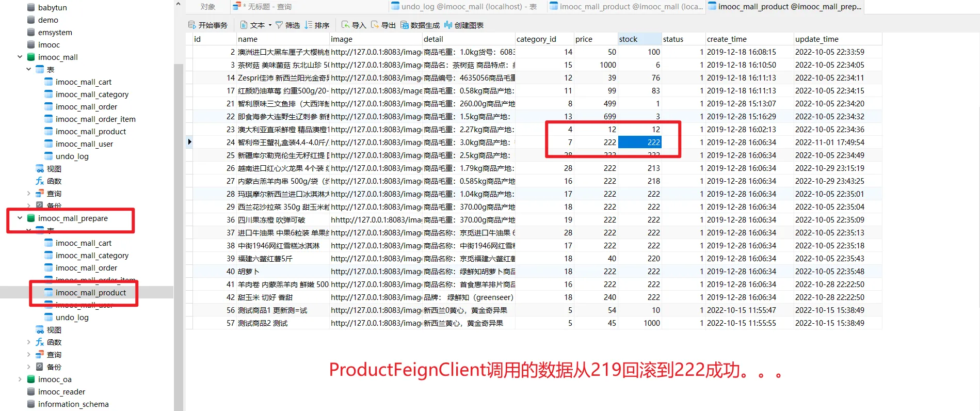Expand the 函数 node under imooc_mall_prepare

coord(28,342)
